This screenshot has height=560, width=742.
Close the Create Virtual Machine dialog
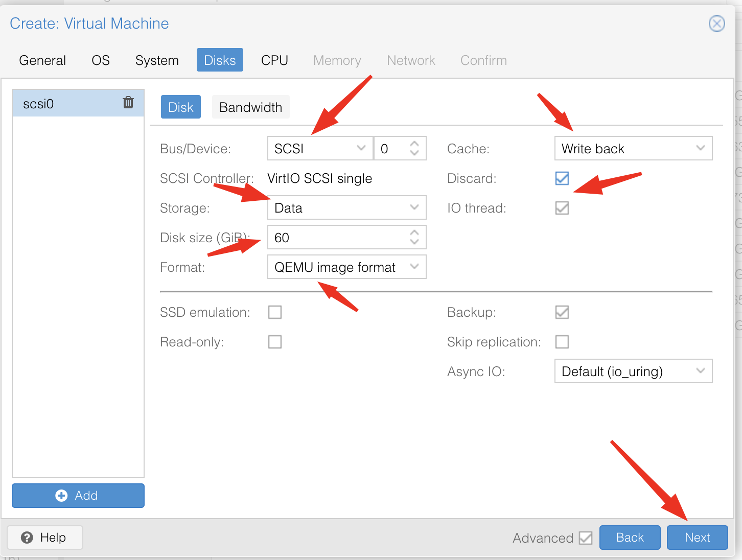[x=716, y=24]
